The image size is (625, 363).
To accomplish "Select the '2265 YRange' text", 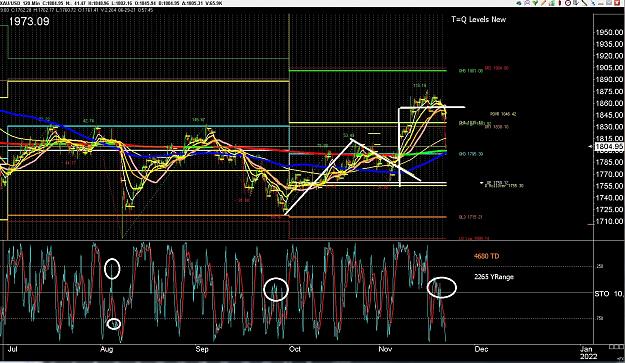I will click(x=494, y=277).
